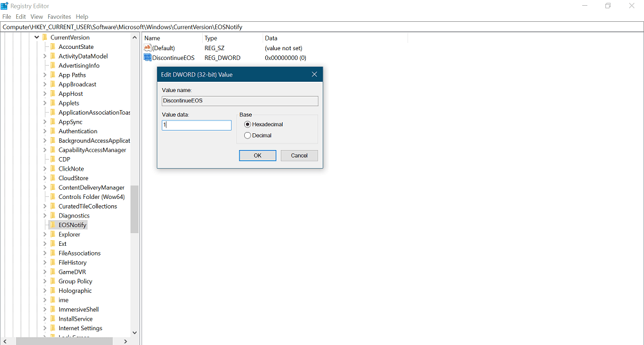The width and height of the screenshot is (644, 345).
Task: Click the 0x00000000 (0) data cell
Action: pos(285,58)
